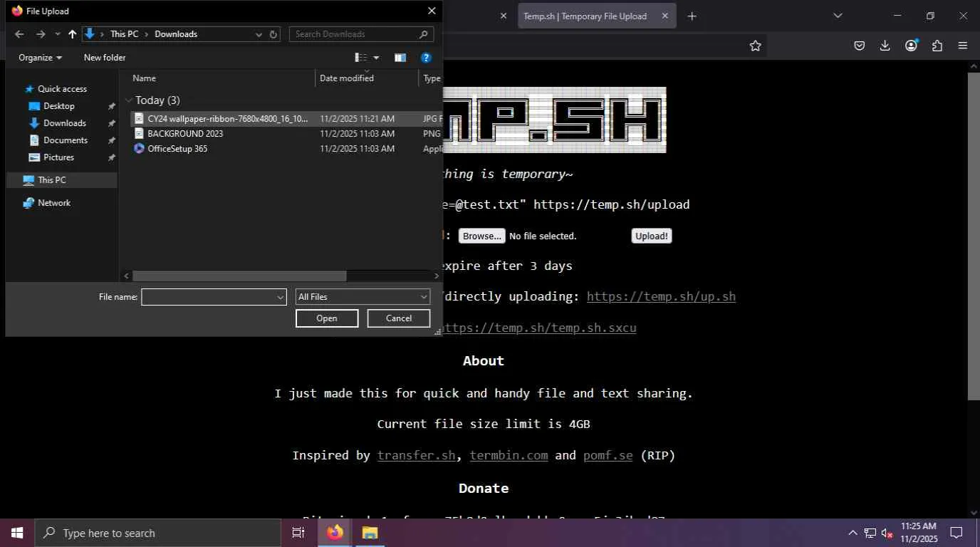Select Quick access in the navigation pane
This screenshot has width=980, height=547.
tap(62, 89)
